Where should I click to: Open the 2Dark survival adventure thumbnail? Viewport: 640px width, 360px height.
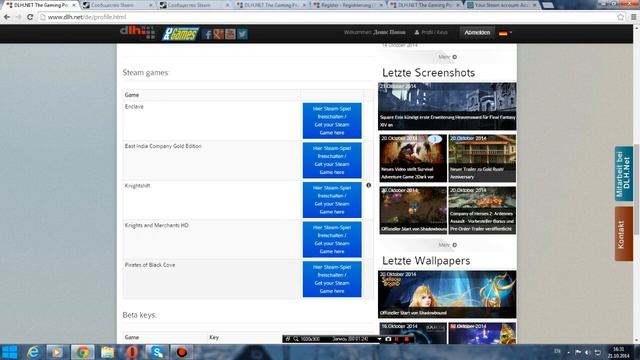(x=413, y=158)
